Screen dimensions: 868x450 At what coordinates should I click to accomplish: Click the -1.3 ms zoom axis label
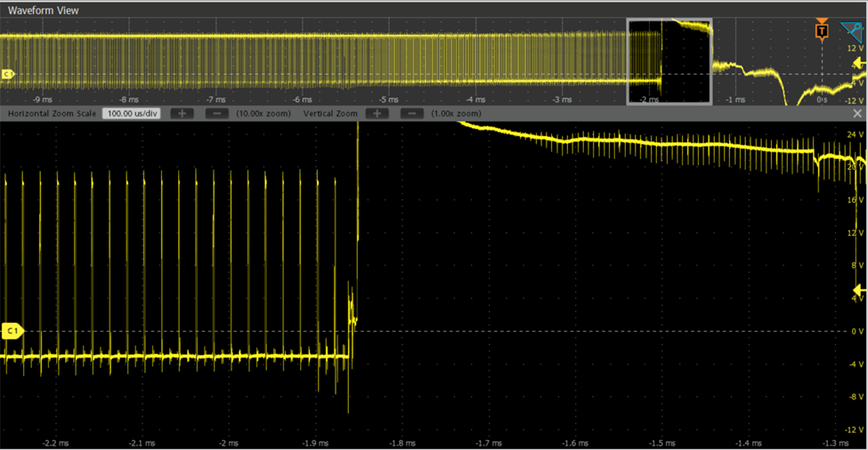(x=835, y=444)
